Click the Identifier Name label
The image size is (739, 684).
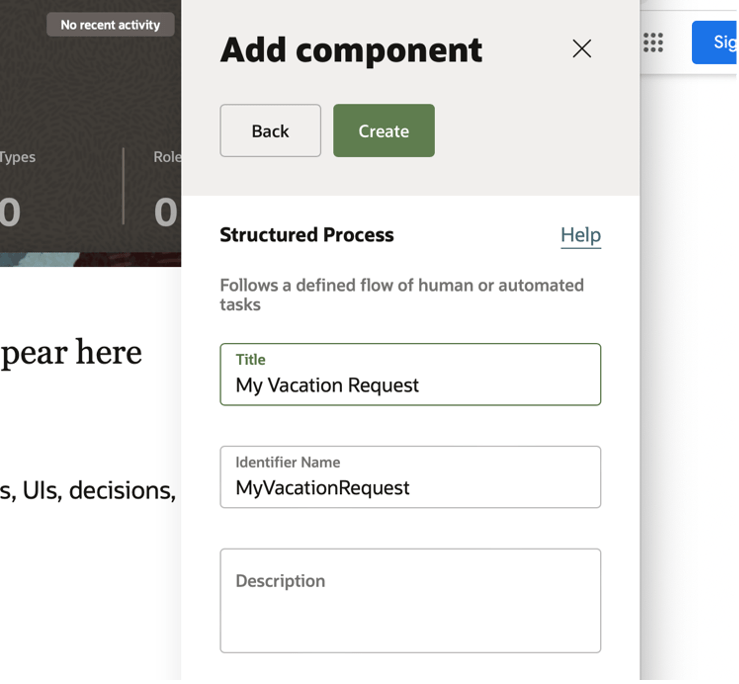[288, 462]
